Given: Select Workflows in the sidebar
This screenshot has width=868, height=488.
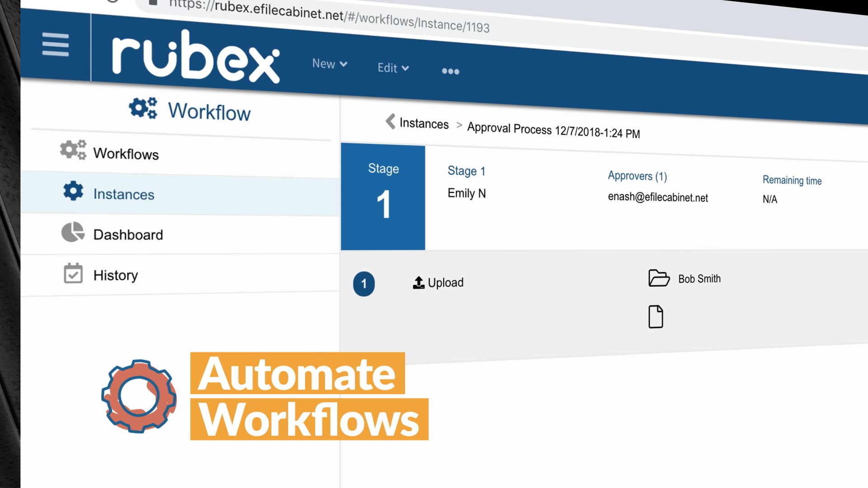Looking at the screenshot, I should click(126, 154).
